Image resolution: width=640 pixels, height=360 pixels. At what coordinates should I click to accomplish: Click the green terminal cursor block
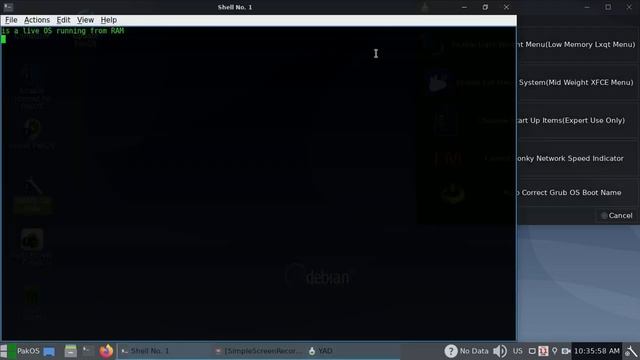pos(3,39)
